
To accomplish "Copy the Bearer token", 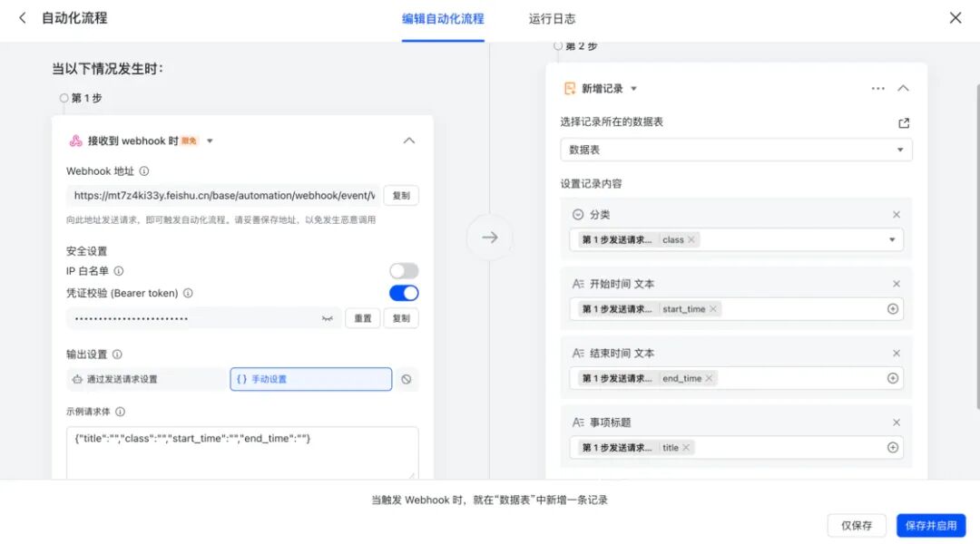I will point(401,318).
